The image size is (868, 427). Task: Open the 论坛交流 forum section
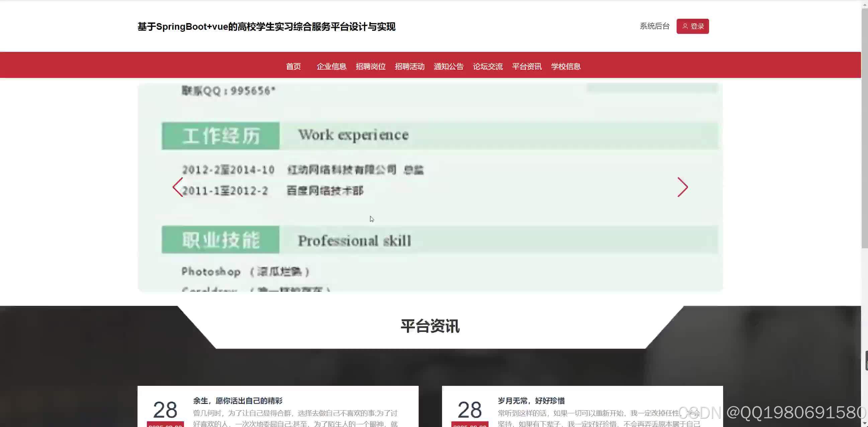(x=488, y=66)
